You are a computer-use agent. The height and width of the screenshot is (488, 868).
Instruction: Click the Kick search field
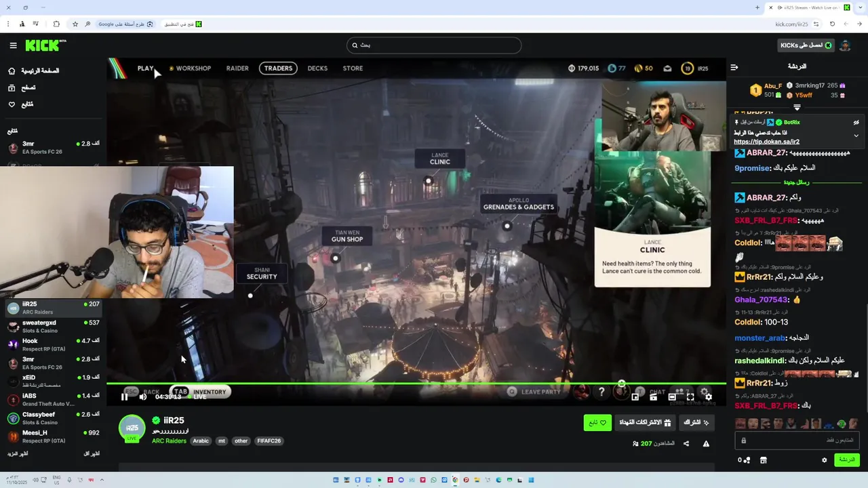[434, 45]
